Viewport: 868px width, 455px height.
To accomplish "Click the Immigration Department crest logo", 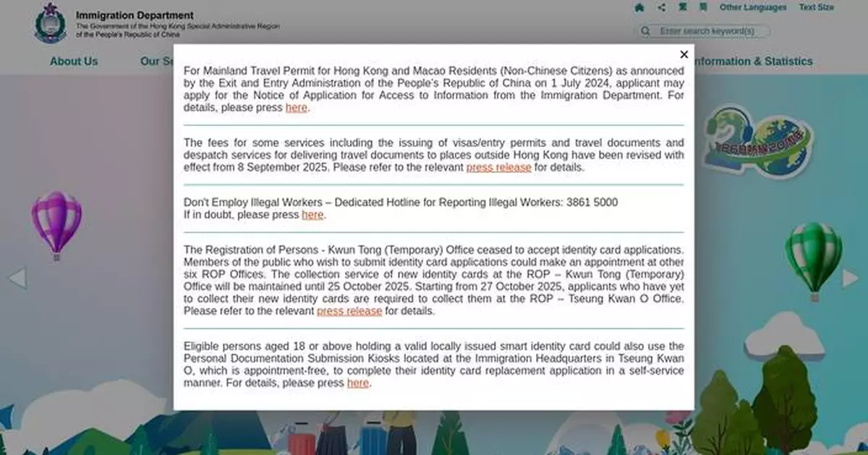I will [50, 23].
